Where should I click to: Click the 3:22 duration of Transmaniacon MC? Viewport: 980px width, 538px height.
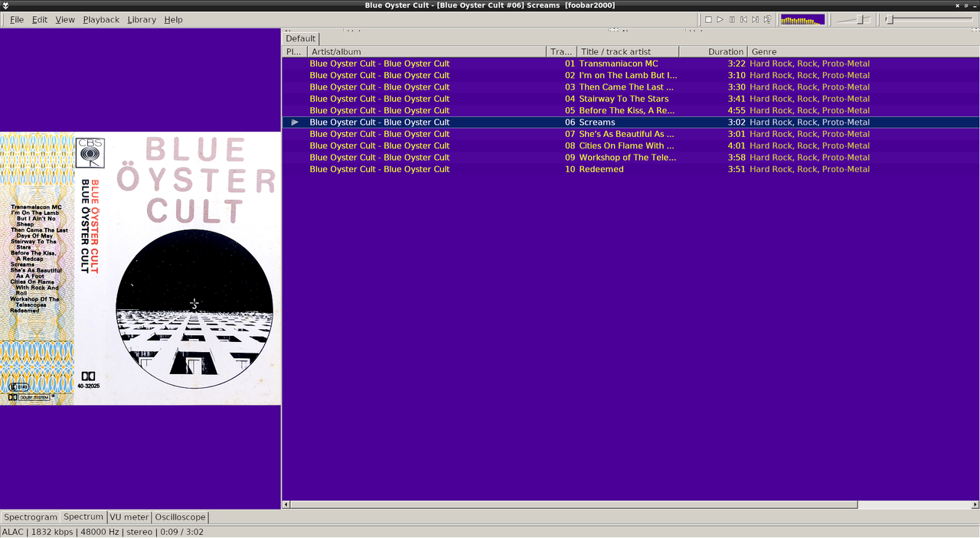(x=737, y=64)
